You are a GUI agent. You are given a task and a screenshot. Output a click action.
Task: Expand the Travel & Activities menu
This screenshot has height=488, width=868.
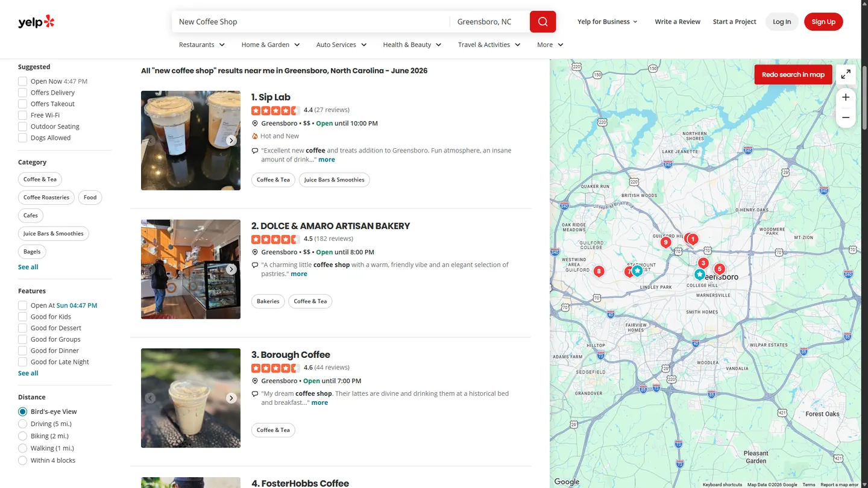click(x=489, y=45)
